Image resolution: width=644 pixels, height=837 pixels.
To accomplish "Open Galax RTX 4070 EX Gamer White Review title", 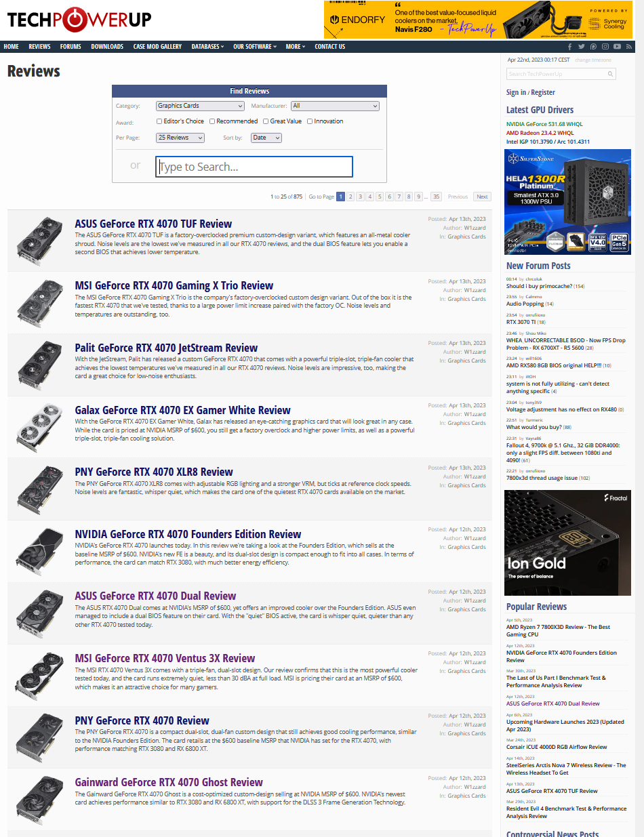I will point(182,410).
